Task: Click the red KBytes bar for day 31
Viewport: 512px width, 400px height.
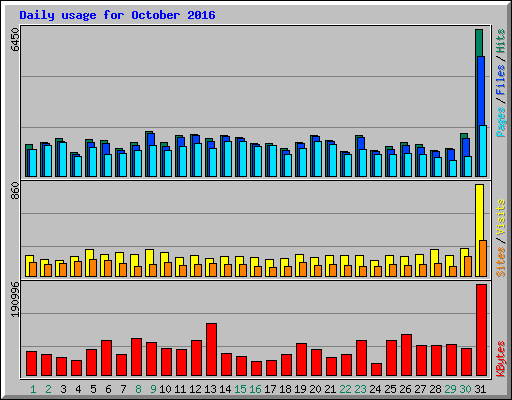Action: [481, 330]
